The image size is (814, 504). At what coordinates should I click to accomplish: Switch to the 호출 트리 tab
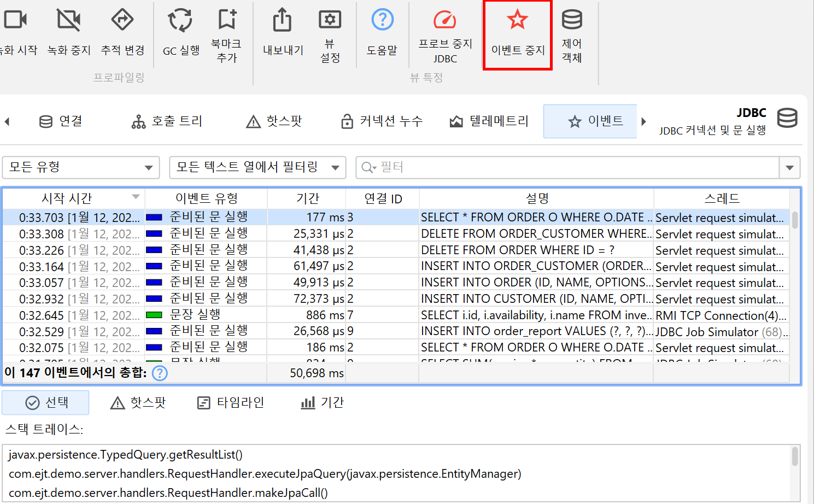coord(167,121)
